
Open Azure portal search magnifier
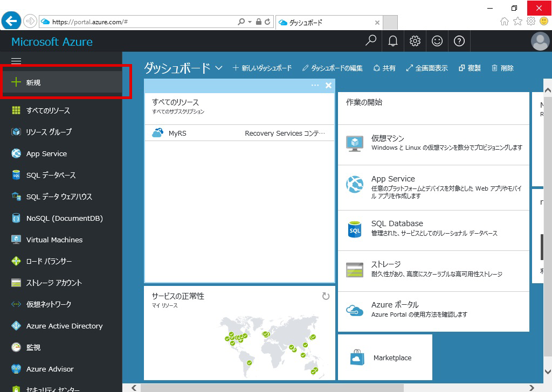[371, 41]
